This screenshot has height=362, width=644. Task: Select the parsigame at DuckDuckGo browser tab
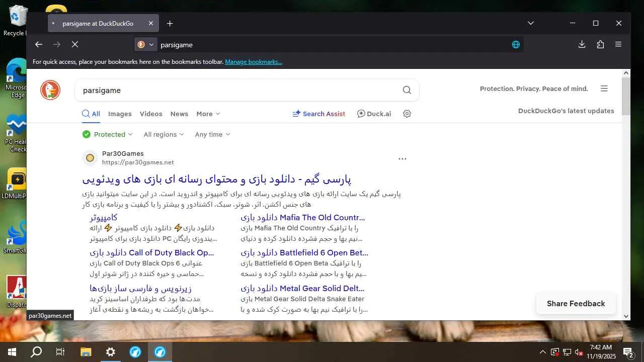pos(103,23)
